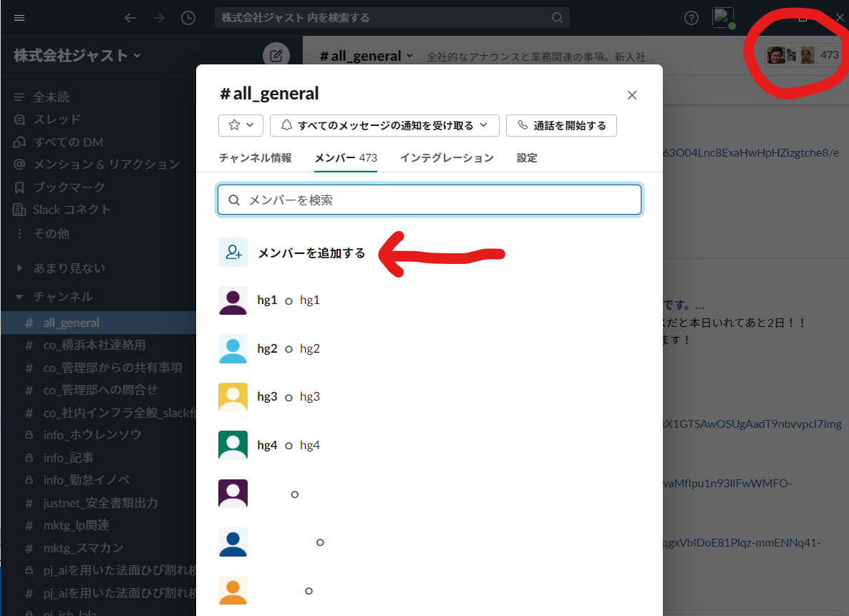Screen dimensions: 849x616
Task: Click 通話を開始する button
Action: click(x=561, y=125)
